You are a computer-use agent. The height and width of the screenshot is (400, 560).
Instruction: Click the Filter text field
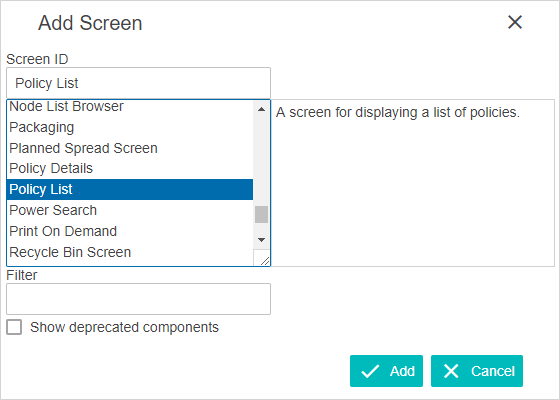[x=138, y=299]
